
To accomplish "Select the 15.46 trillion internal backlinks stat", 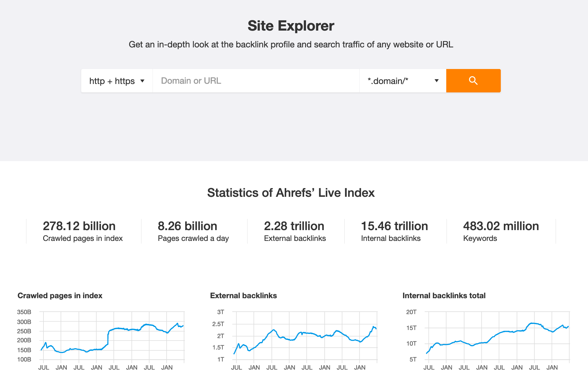I will point(394,226).
